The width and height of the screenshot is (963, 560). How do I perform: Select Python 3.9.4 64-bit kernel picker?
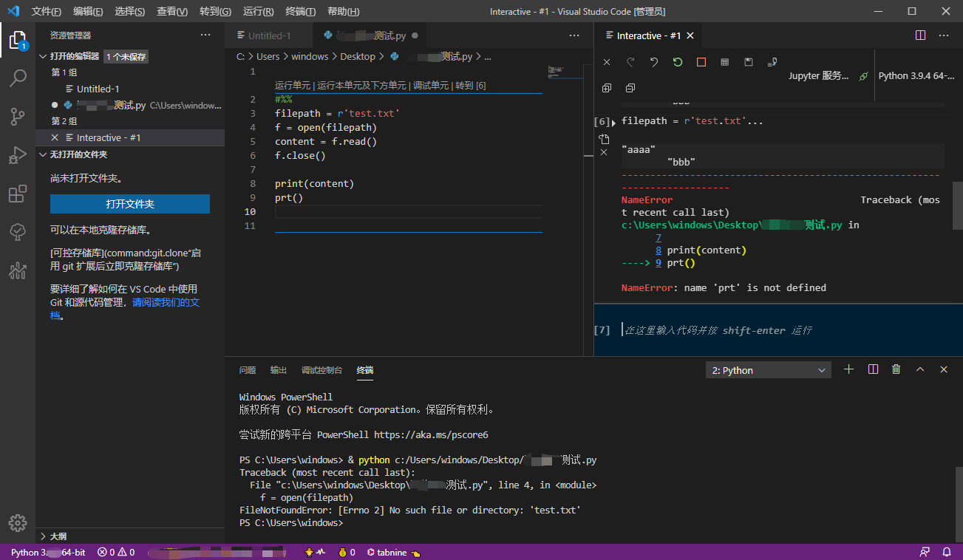917,76
